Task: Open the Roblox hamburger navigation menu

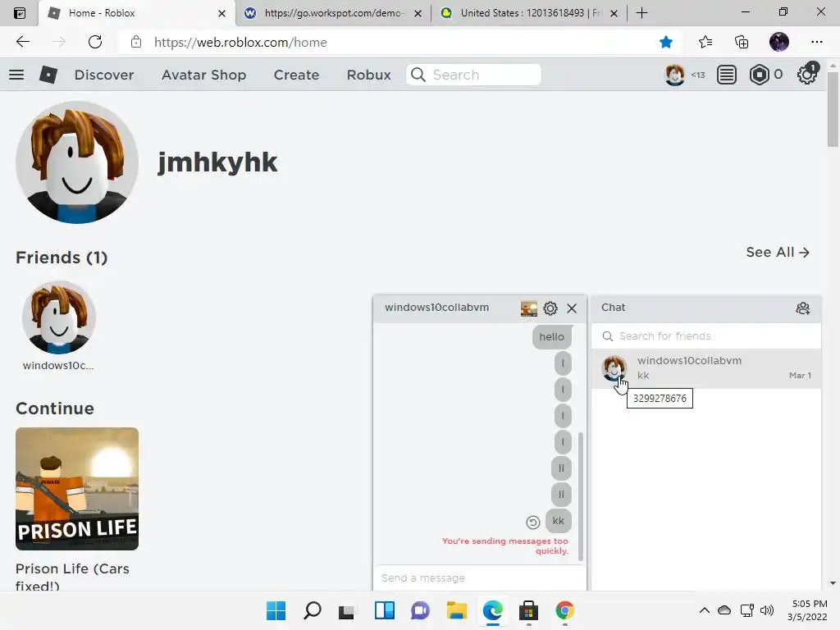Action: click(16, 75)
